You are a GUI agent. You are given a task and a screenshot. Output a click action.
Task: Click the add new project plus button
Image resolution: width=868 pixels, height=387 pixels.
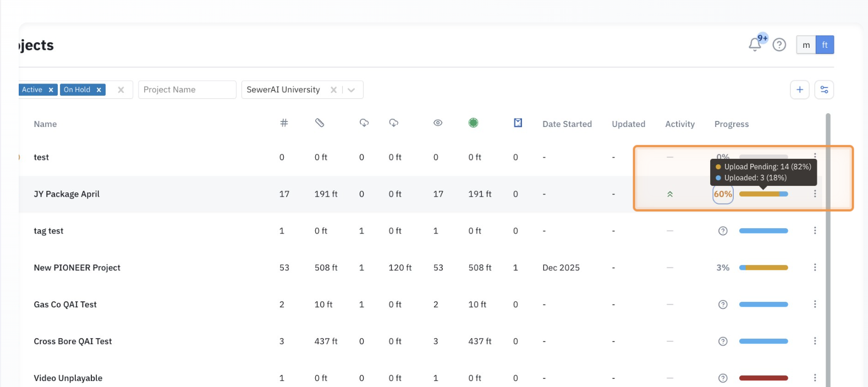tap(799, 90)
